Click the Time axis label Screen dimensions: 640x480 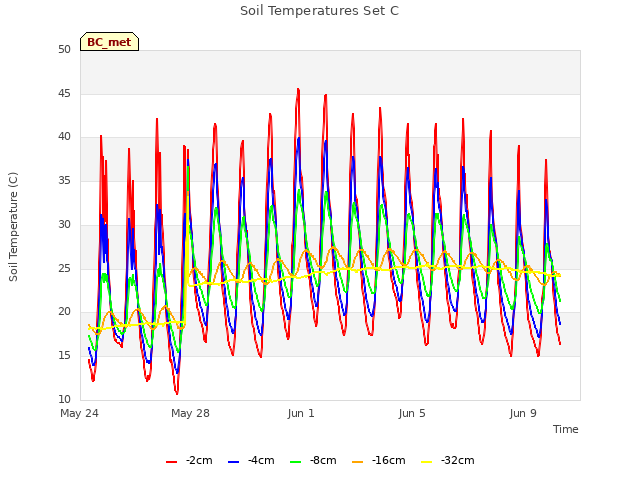(566, 429)
